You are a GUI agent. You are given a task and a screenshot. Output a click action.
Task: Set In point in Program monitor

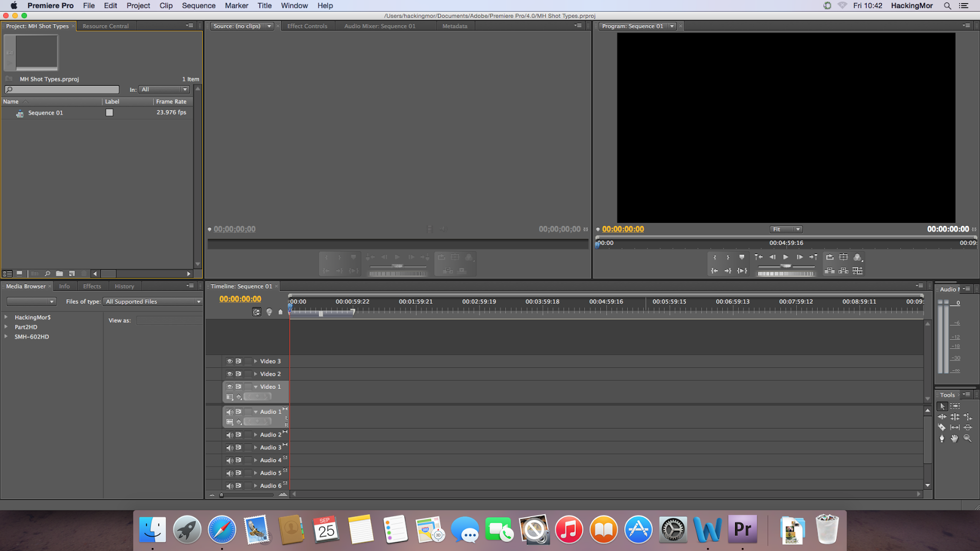(x=714, y=257)
